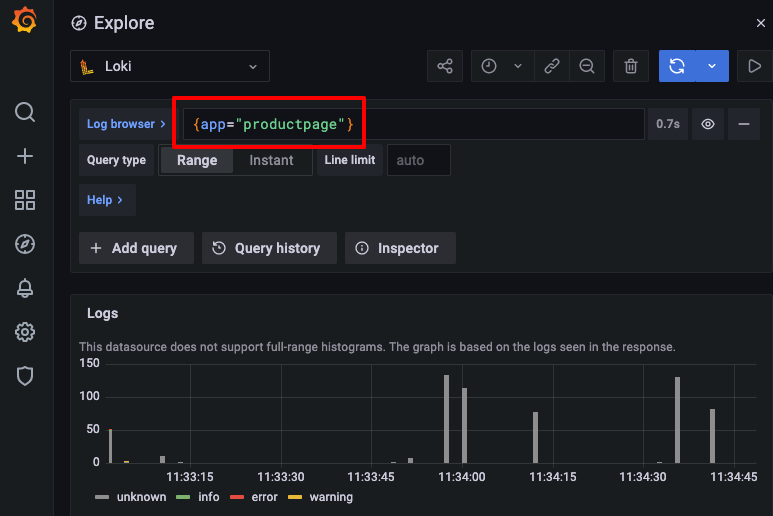Viewport: 773px width, 516px height.
Task: Toggle query visibility eye icon
Action: 708,124
